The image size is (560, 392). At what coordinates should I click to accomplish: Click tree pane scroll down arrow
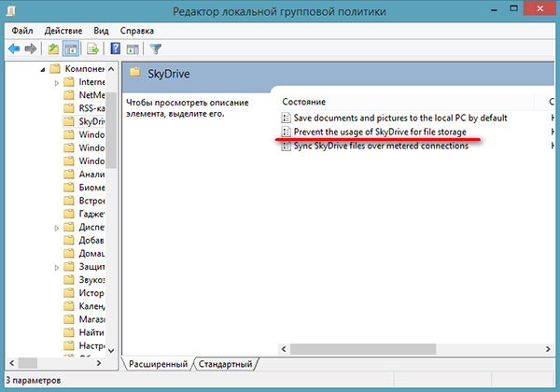[x=111, y=351]
